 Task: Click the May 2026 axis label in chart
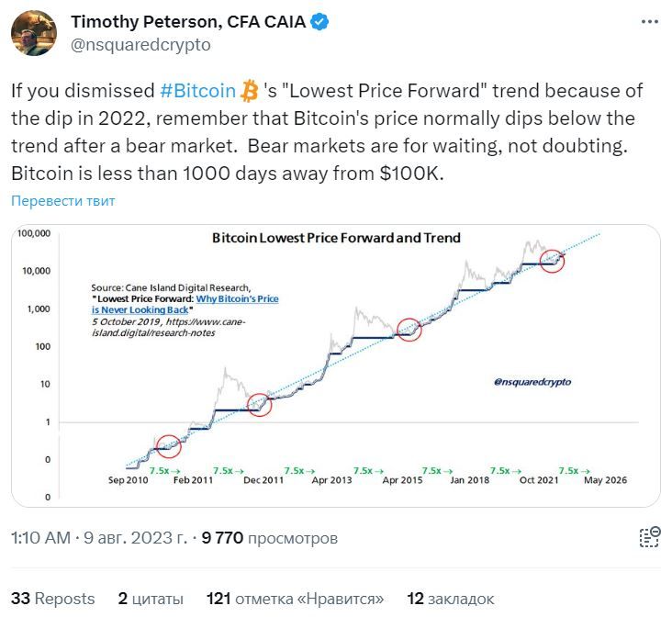tap(605, 480)
